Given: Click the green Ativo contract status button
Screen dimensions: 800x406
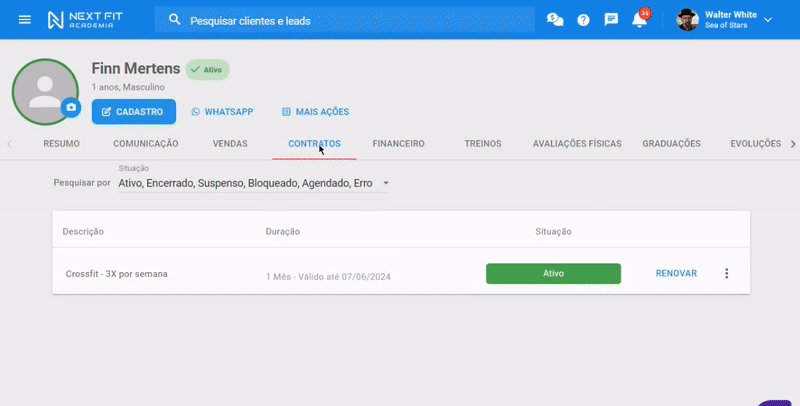Looking at the screenshot, I should (553, 273).
